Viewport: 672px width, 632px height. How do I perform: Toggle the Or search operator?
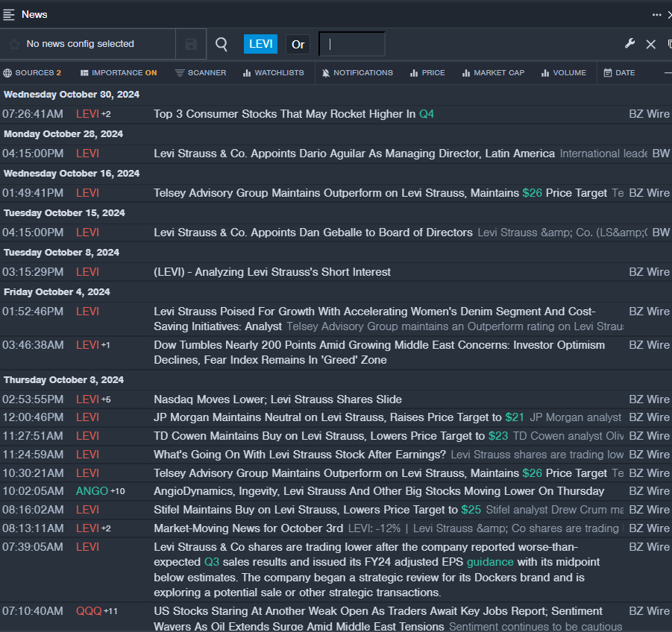pos(298,45)
